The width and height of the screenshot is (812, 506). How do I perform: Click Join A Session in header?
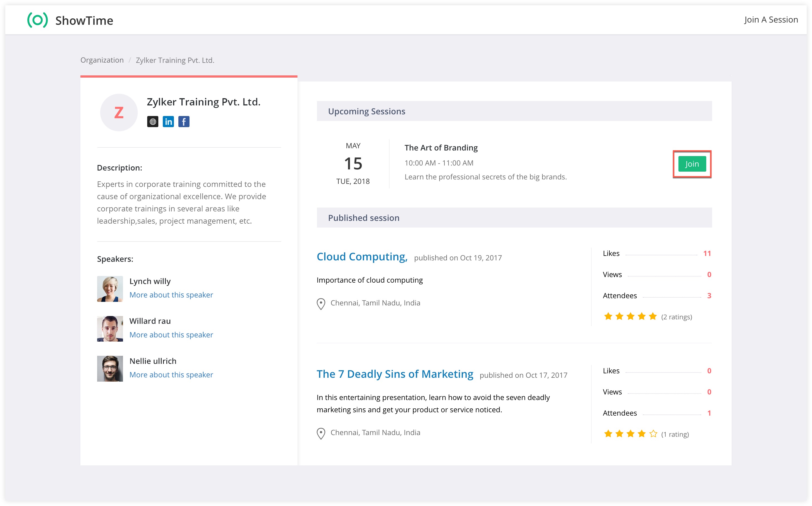point(771,20)
